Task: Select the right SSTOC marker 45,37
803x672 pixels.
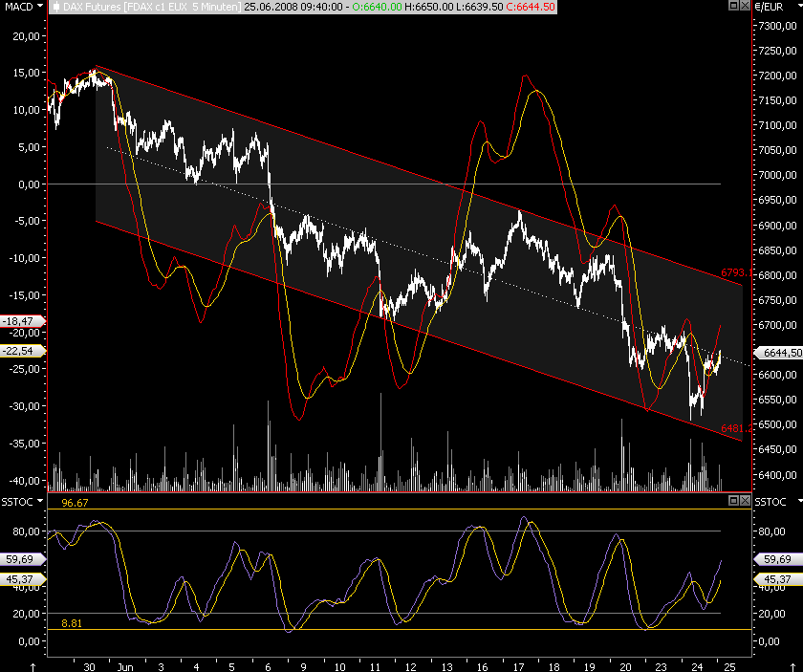Action: pos(777,579)
